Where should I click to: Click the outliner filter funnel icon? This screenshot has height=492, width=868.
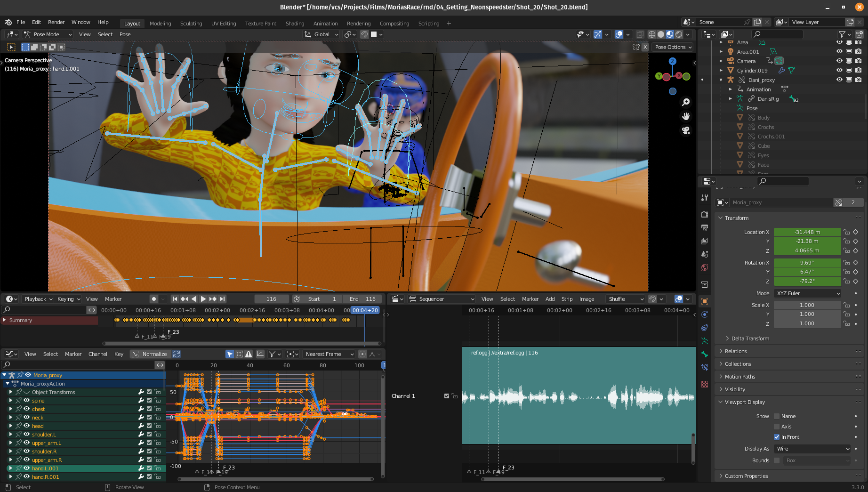842,34
